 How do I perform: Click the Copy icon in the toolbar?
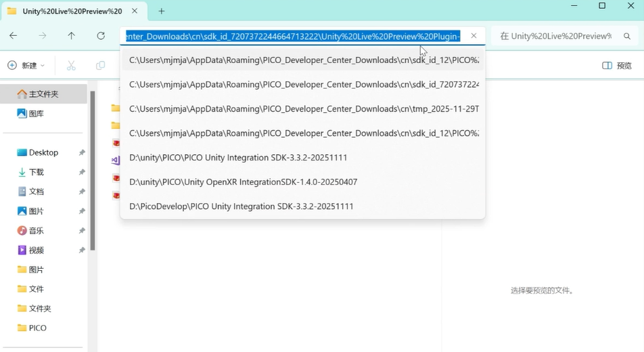(100, 66)
